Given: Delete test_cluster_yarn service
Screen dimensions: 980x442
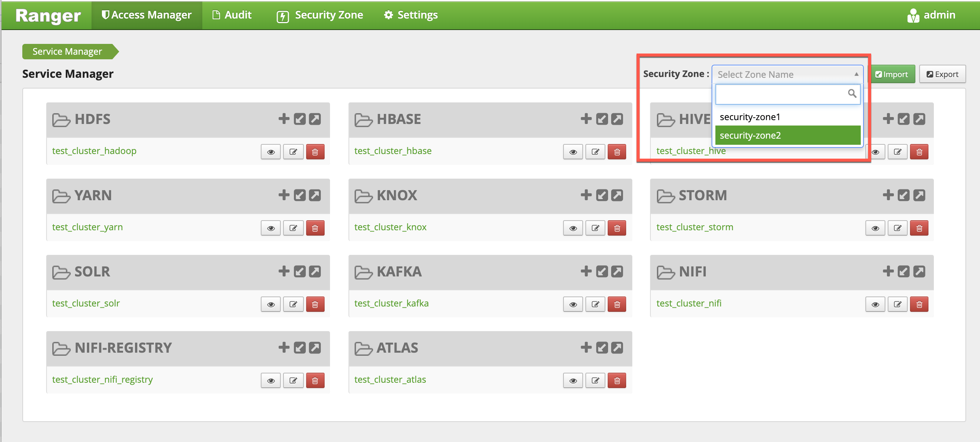Looking at the screenshot, I should 315,228.
